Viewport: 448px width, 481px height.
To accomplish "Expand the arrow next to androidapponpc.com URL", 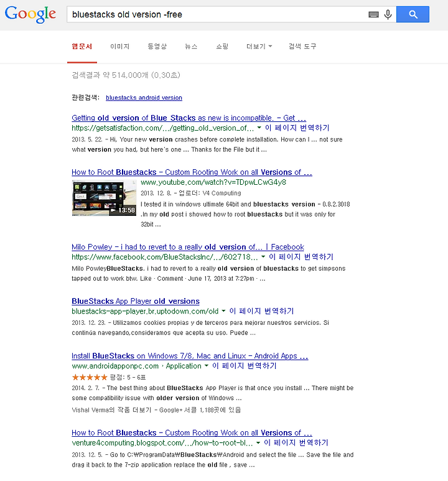I will (206, 366).
